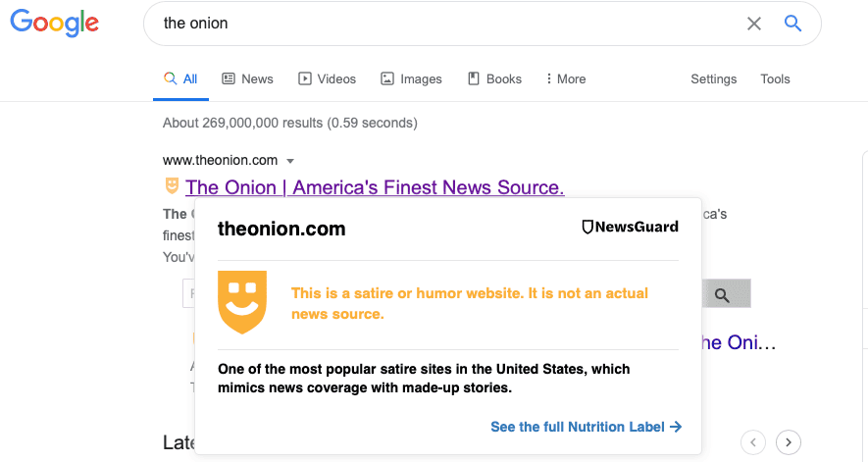Open the Settings menu
Viewport: 868px width, 462px height.
(713, 78)
